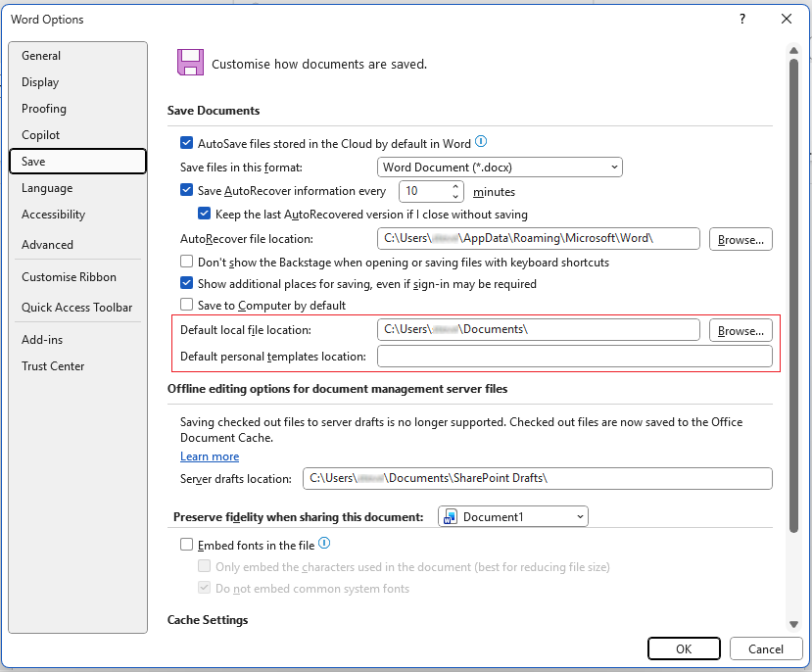Open the Learn more link
The height and width of the screenshot is (672, 812).
tap(209, 456)
